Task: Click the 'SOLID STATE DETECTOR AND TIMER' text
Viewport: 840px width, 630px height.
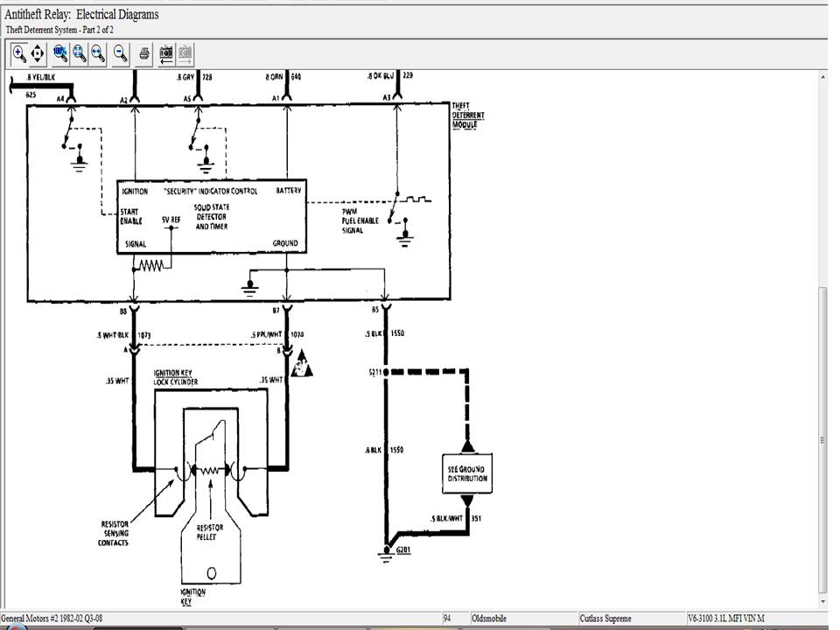Action: tap(211, 216)
